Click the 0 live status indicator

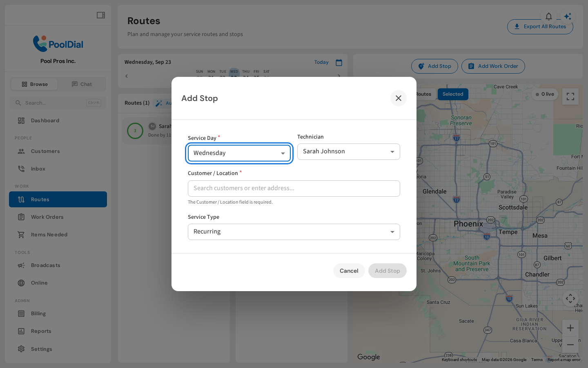545,94
